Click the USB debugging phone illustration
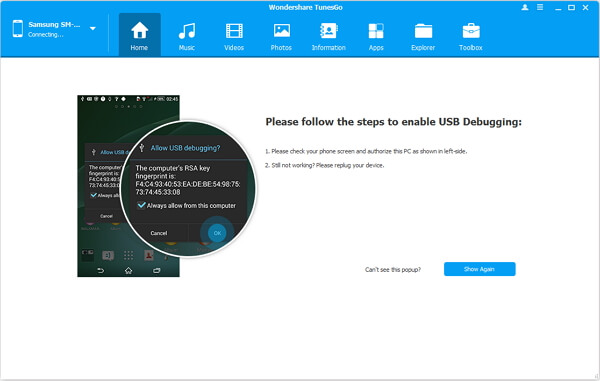 166,186
